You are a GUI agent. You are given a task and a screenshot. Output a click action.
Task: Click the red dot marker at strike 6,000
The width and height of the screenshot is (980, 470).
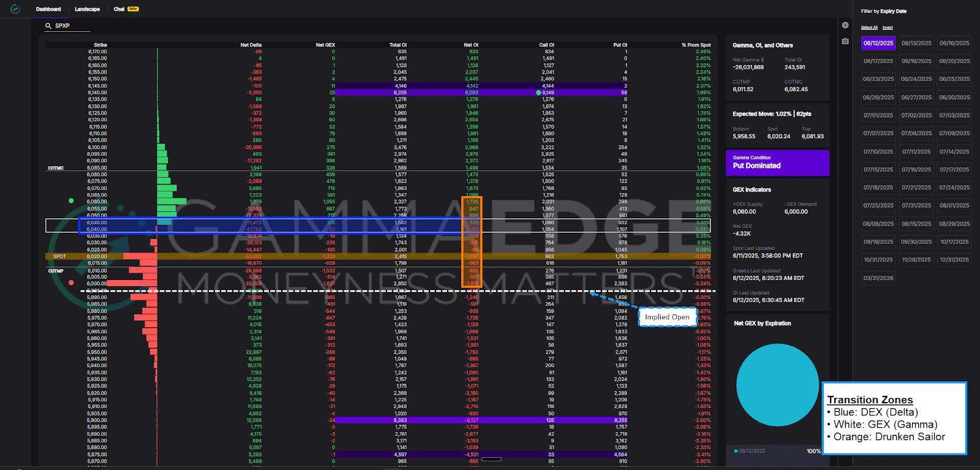(x=71, y=283)
